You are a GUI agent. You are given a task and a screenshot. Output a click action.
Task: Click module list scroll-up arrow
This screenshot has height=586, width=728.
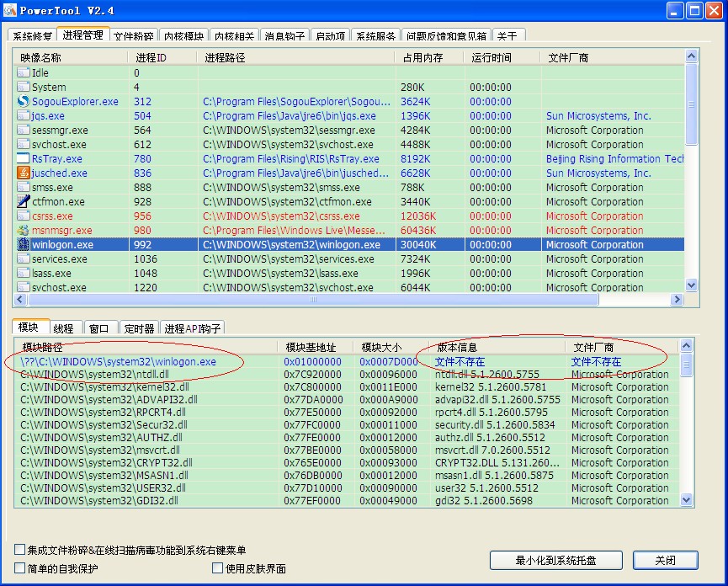686,345
